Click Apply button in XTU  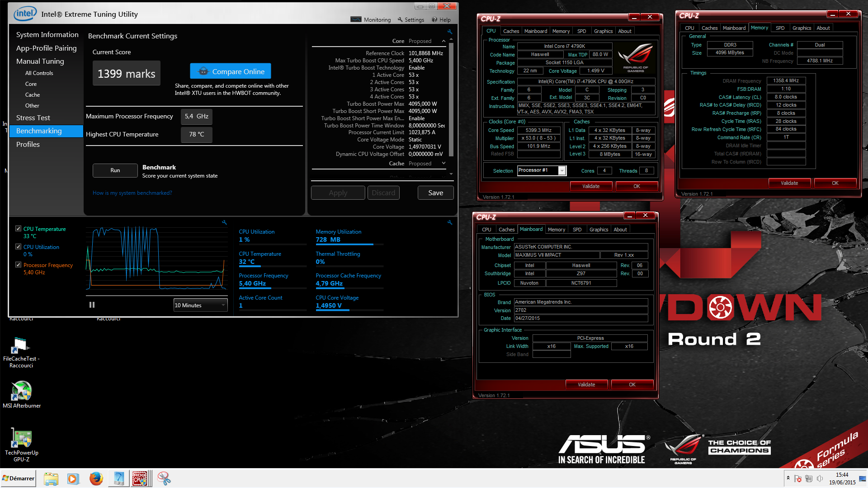coord(338,193)
